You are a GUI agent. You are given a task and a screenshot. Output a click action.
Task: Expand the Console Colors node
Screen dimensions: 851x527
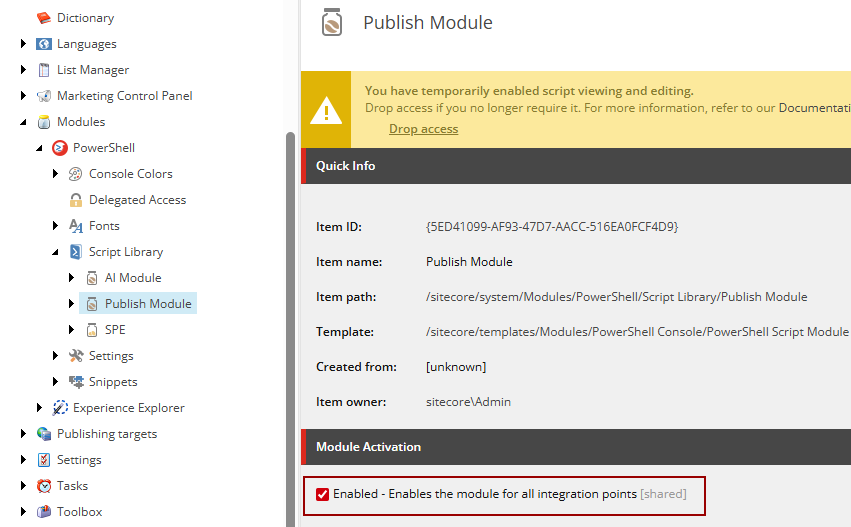click(x=55, y=174)
